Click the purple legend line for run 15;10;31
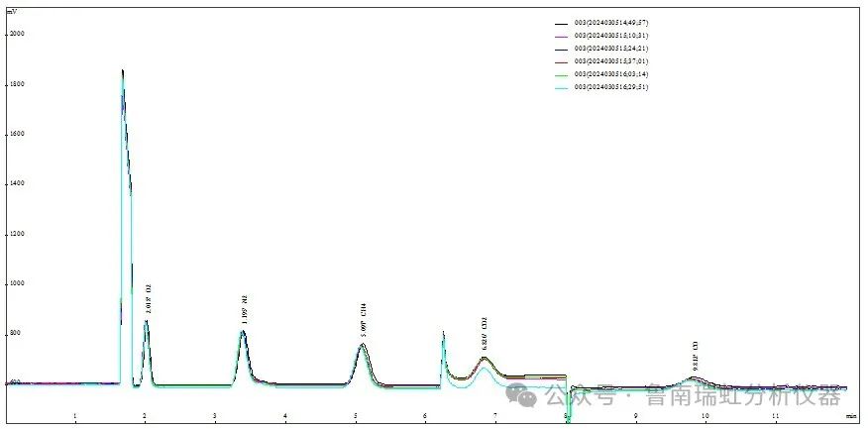Screen dimensions: 868x429 coord(561,35)
